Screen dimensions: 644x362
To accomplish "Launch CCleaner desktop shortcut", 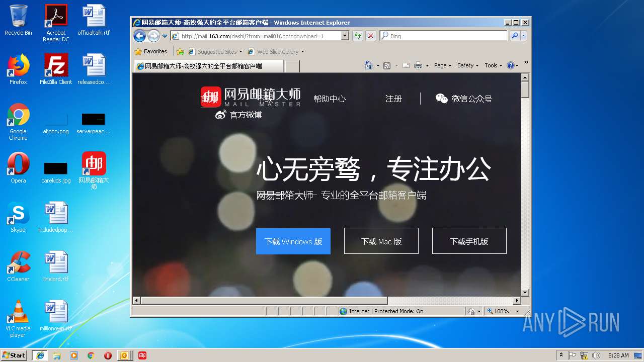I will tap(18, 266).
